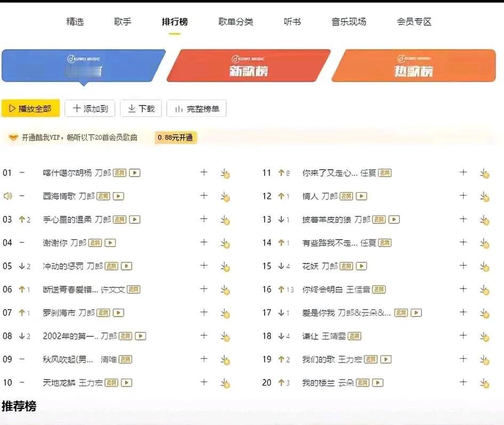Screen dimensions: 504x425
Task: Select the blue chart banner
Action: click(84, 66)
